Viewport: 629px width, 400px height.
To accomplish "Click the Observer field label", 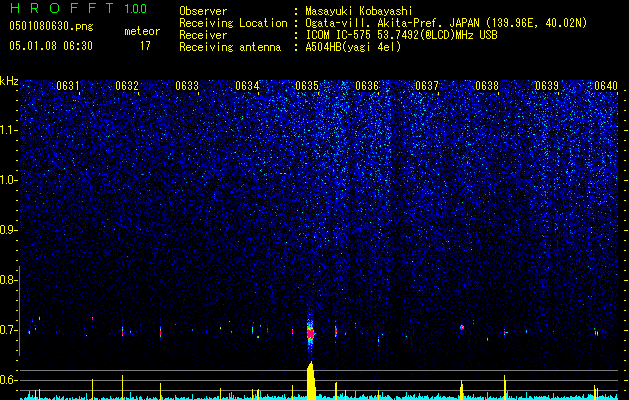I will pos(203,11).
